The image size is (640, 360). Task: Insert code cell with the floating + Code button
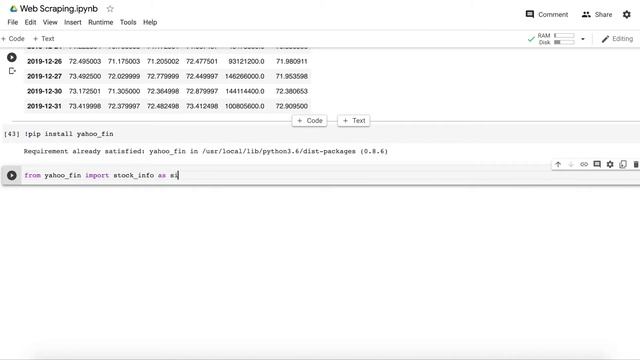(310, 120)
